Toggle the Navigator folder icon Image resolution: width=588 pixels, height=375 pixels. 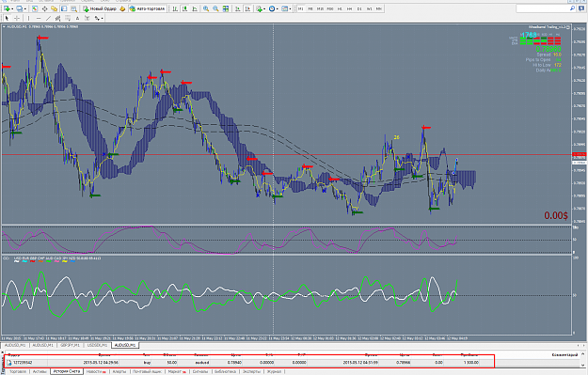coord(54,8)
